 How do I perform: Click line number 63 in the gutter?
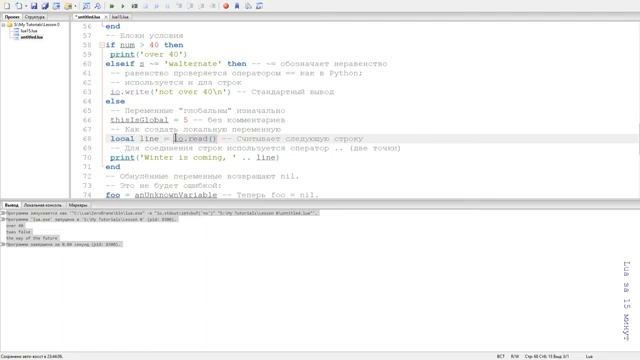(x=87, y=92)
